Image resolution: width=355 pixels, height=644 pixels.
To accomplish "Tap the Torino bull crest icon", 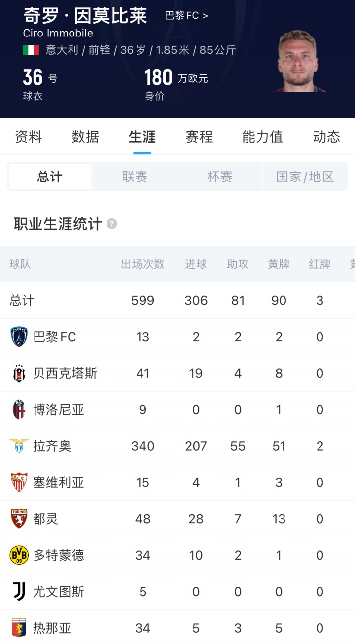I will 19,519.
